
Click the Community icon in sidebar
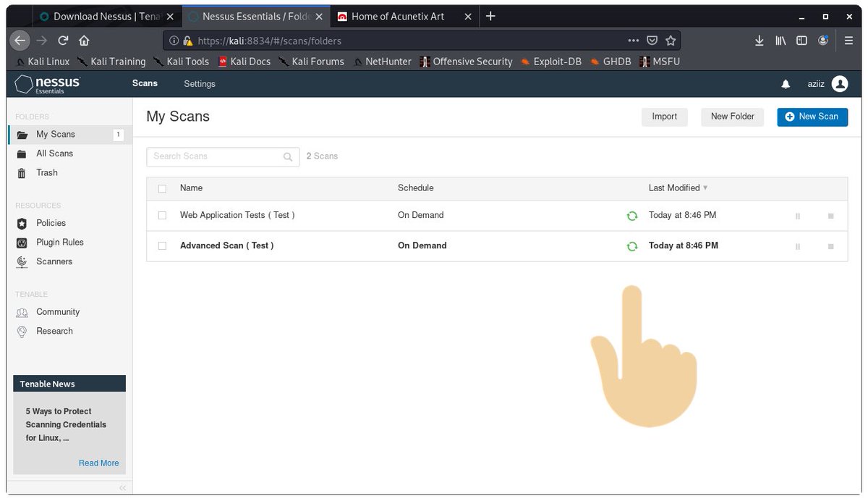coord(22,312)
